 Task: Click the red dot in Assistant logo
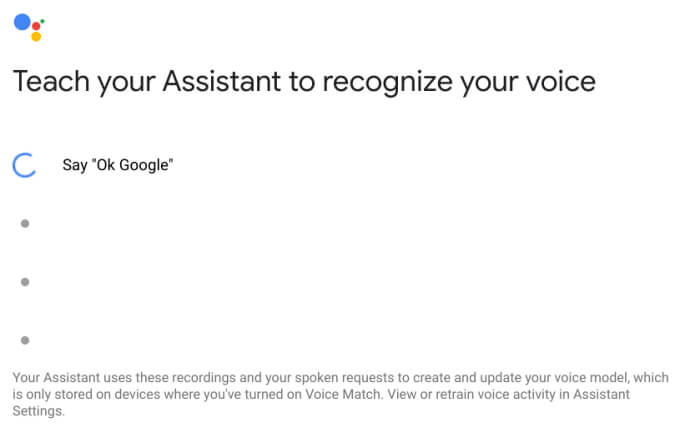35,27
